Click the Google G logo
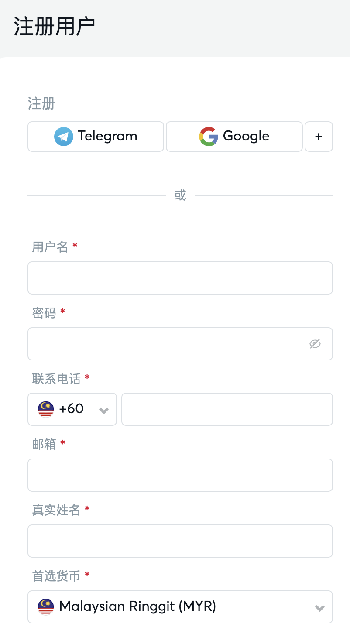 click(209, 137)
